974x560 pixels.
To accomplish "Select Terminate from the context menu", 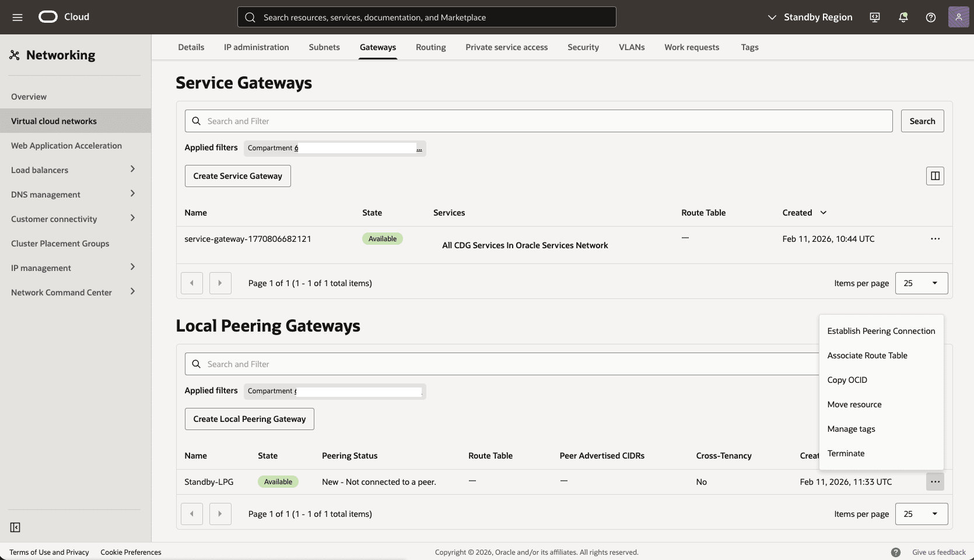I will click(846, 453).
